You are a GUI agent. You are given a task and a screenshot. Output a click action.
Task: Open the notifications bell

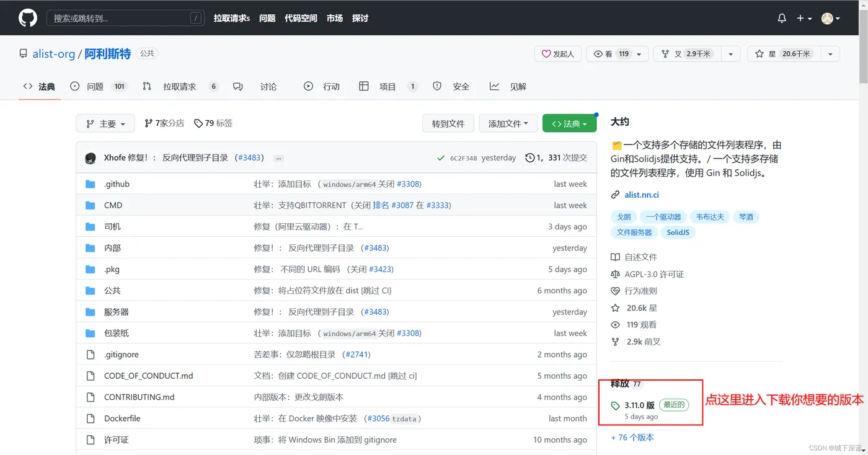tap(782, 19)
